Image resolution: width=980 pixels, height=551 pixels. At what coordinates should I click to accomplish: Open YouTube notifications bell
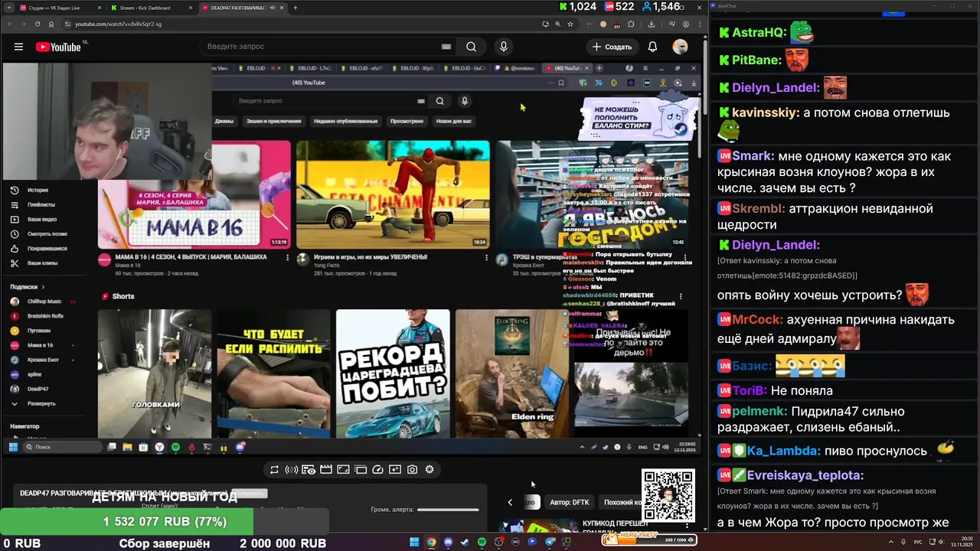pos(652,47)
